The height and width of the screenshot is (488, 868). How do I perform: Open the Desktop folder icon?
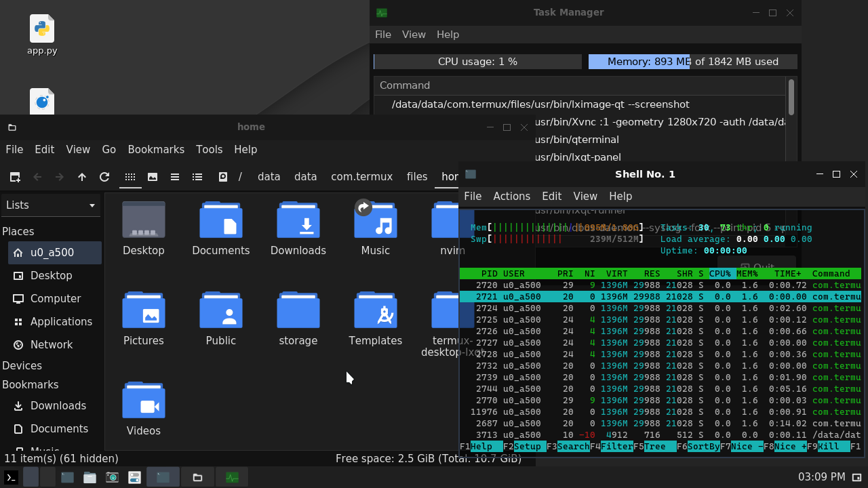144,229
